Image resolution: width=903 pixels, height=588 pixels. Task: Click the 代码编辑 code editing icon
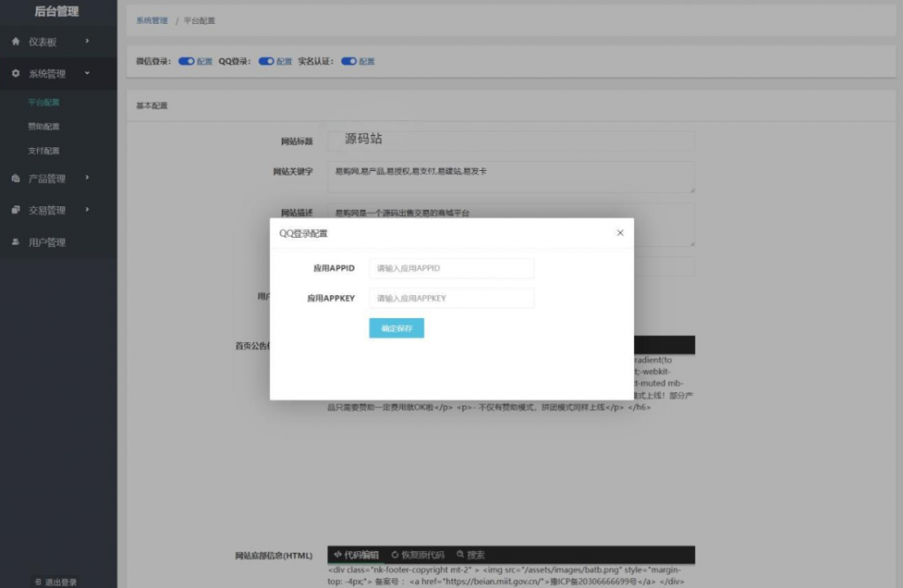(x=338, y=555)
